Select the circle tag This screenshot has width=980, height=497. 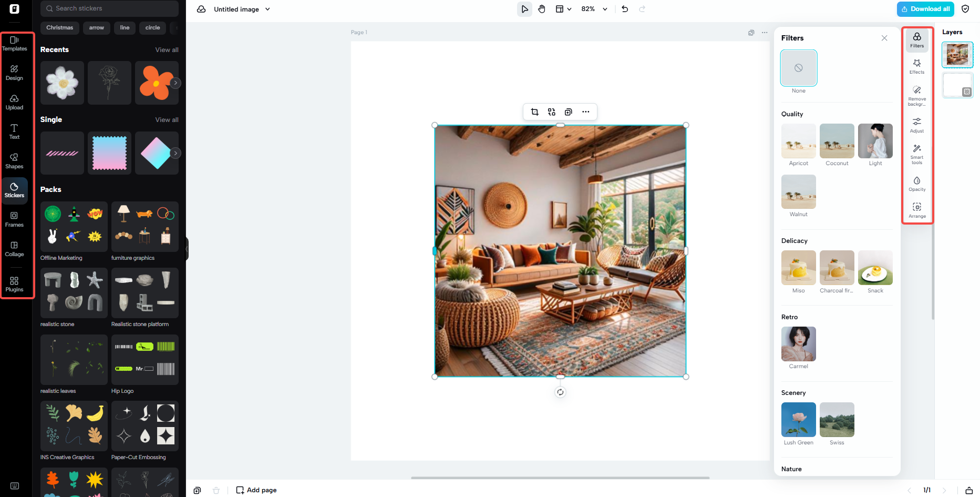153,27
